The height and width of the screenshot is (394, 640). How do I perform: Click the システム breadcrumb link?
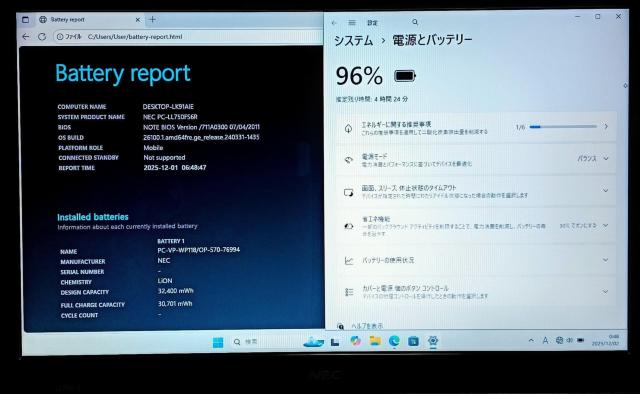pyautogui.click(x=353, y=40)
